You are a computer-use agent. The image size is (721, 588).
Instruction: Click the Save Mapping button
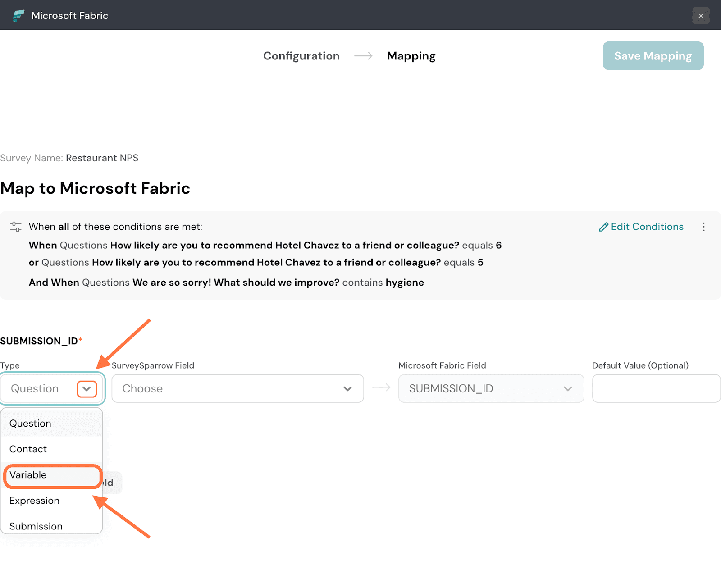click(x=653, y=56)
